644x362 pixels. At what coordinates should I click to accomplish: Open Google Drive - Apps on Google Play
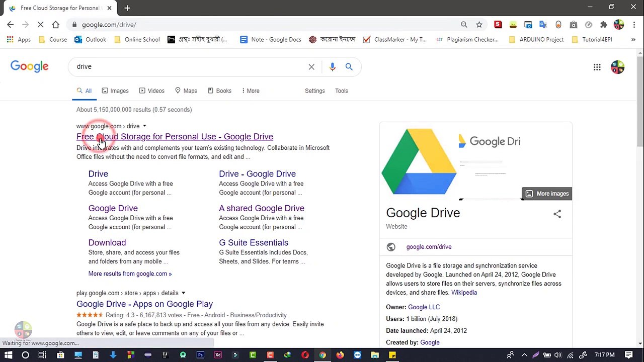(144, 304)
